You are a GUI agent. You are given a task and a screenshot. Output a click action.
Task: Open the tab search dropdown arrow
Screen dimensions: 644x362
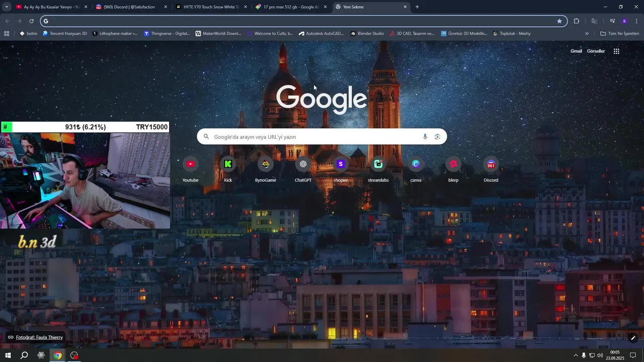click(7, 7)
